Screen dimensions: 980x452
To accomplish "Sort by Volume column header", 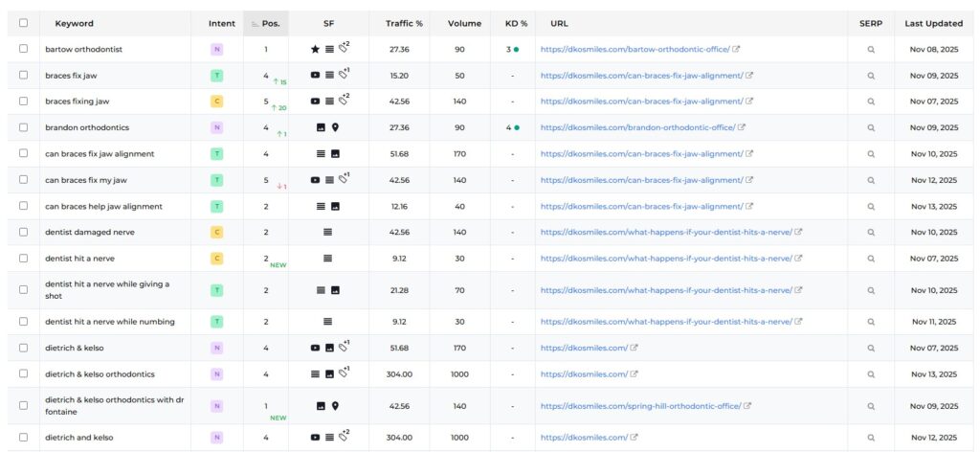I will (464, 24).
